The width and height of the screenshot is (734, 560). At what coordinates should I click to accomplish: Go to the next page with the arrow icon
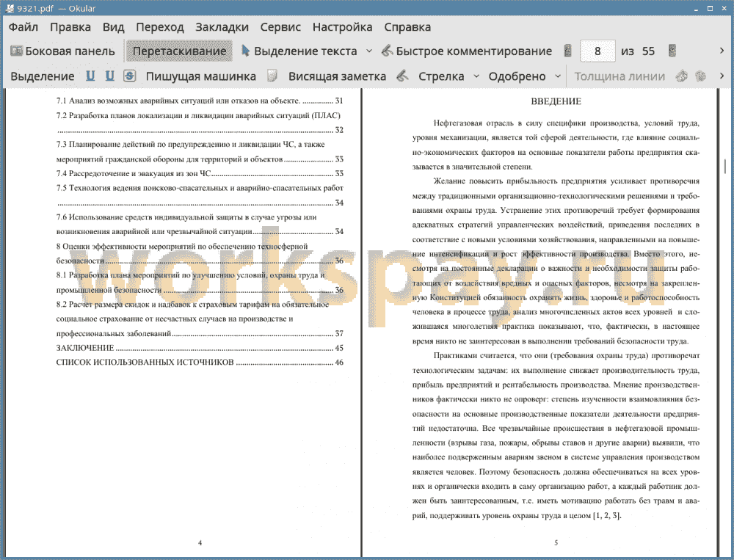tap(672, 51)
